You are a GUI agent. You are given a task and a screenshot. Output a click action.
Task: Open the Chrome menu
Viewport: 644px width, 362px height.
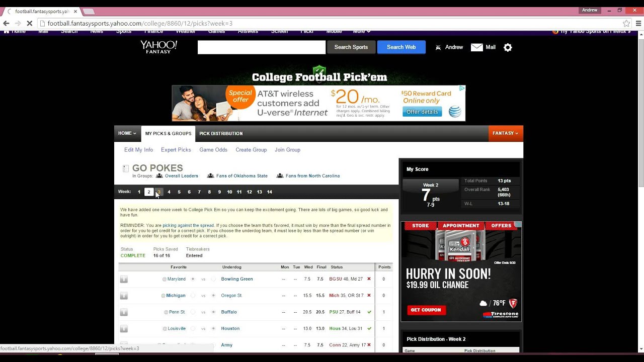[639, 23]
